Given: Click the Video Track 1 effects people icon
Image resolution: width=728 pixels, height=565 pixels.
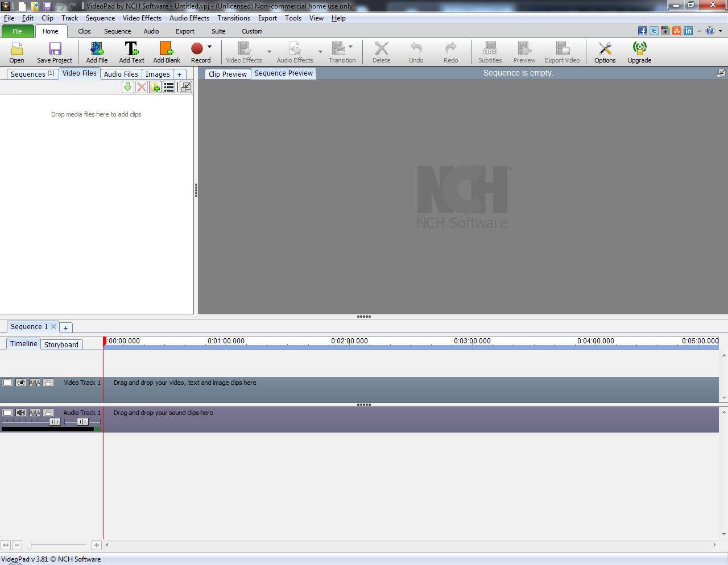Looking at the screenshot, I should coord(35,383).
